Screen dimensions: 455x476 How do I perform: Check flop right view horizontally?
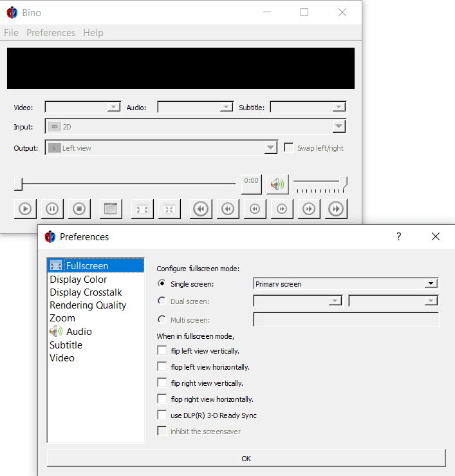162,399
